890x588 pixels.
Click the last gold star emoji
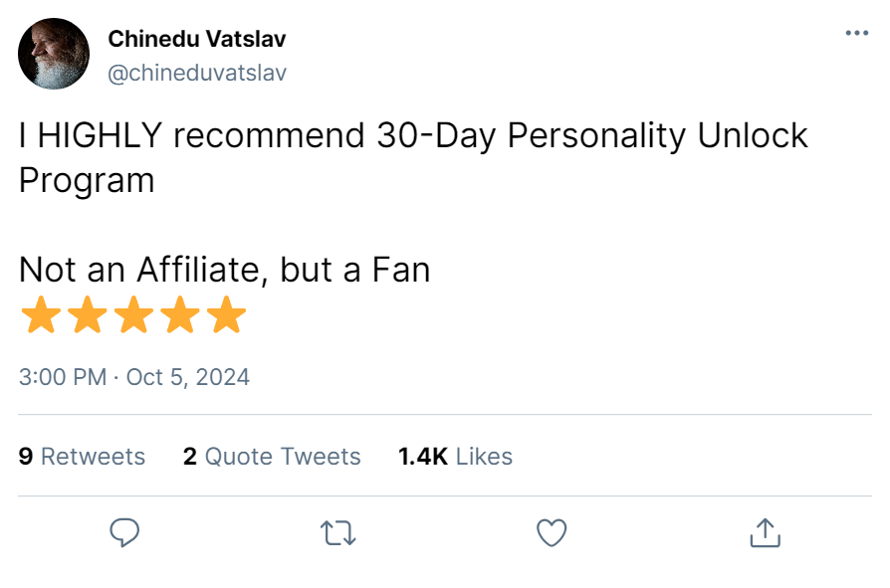pos(228,315)
